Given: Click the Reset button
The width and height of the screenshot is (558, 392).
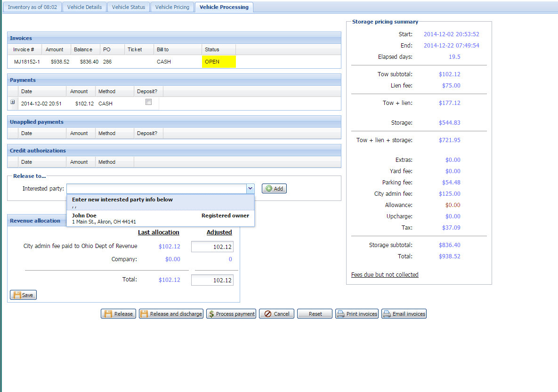Looking at the screenshot, I should (x=315, y=314).
